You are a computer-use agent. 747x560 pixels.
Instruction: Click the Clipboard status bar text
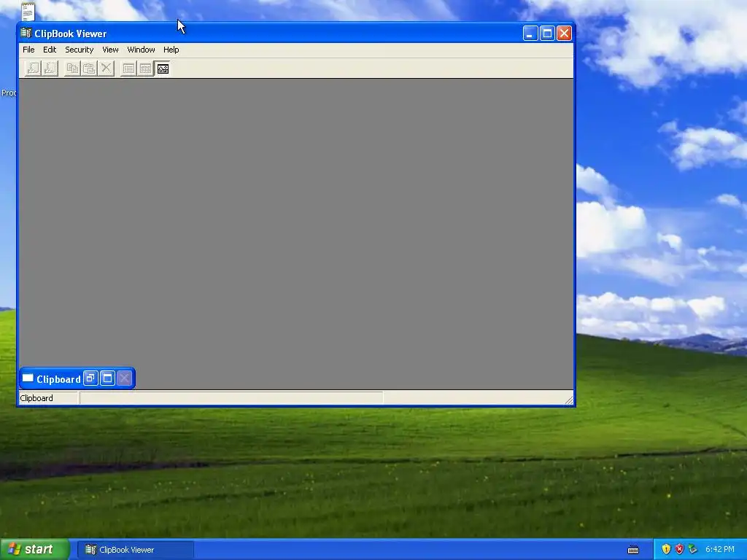[36, 398]
